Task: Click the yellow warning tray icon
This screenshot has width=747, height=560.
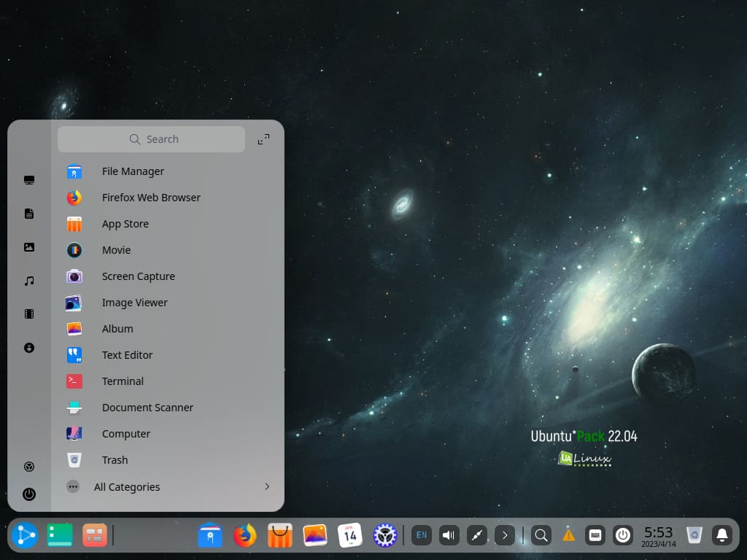Action: pyautogui.click(x=568, y=535)
